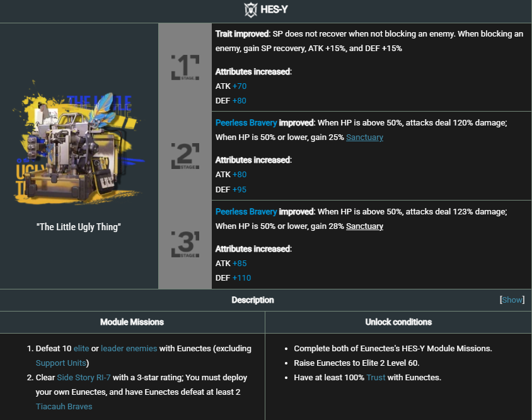Image resolution: width=532 pixels, height=420 pixels.
Task: Click the Stage 2 module icon
Action: tap(185, 156)
